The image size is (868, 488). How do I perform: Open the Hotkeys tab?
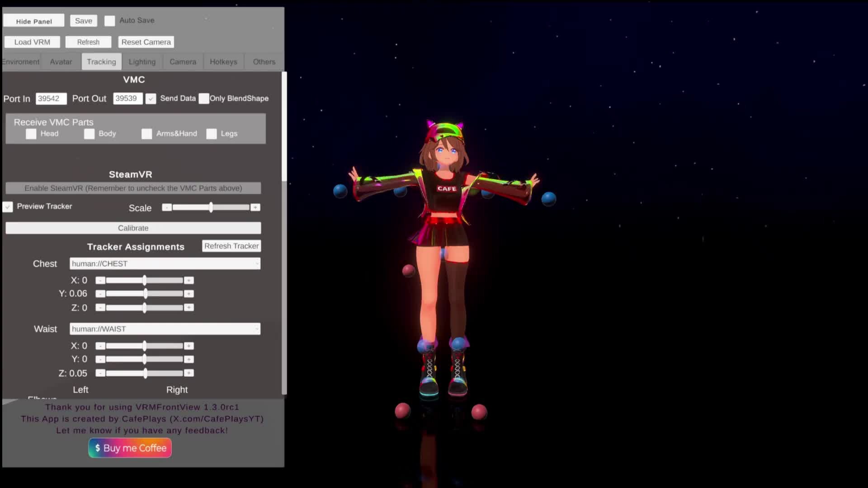pyautogui.click(x=223, y=62)
